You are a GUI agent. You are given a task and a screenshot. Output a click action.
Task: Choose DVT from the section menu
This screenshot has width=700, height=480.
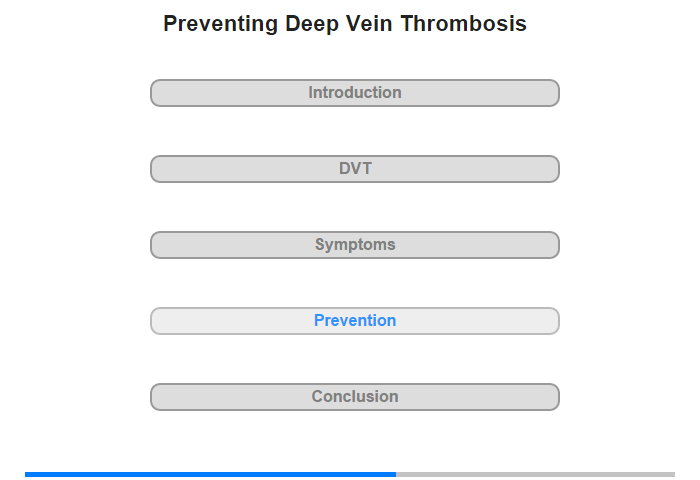pos(354,169)
